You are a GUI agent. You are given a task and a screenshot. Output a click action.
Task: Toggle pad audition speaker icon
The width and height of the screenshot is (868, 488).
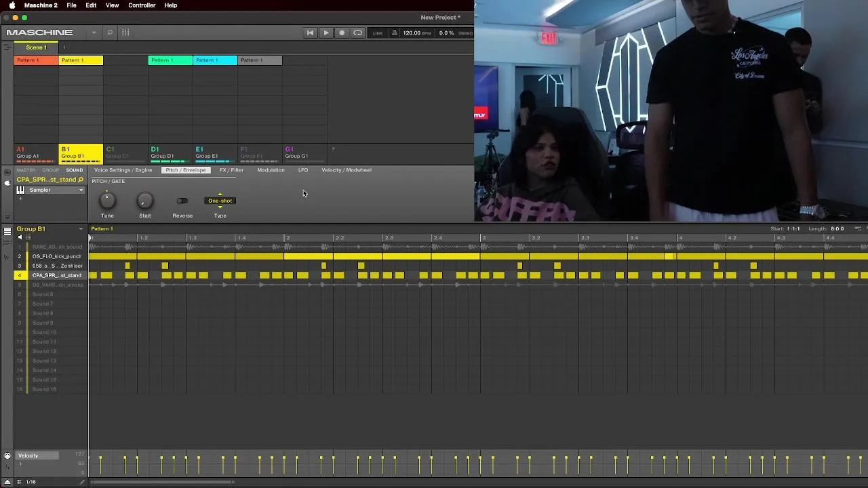click(x=20, y=237)
